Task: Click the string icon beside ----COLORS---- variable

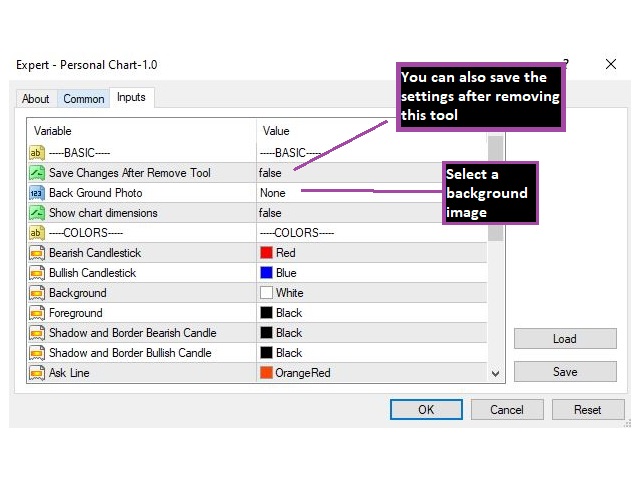Action: click(x=37, y=233)
